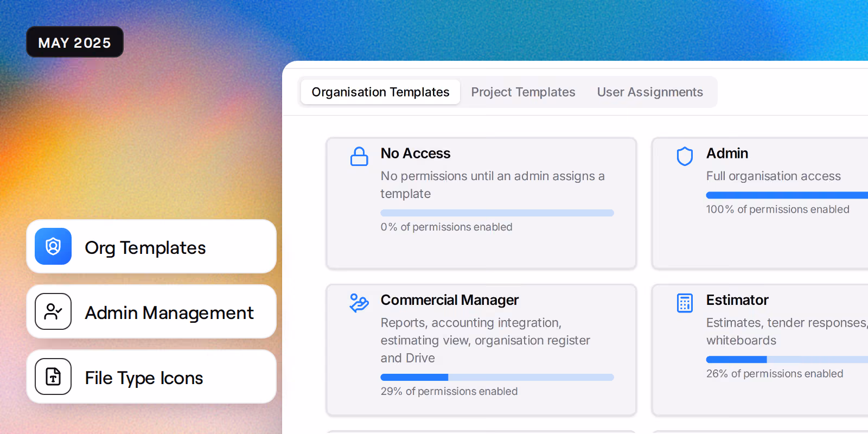The image size is (868, 434).
Task: Open the Project Templates tab
Action: (x=523, y=92)
